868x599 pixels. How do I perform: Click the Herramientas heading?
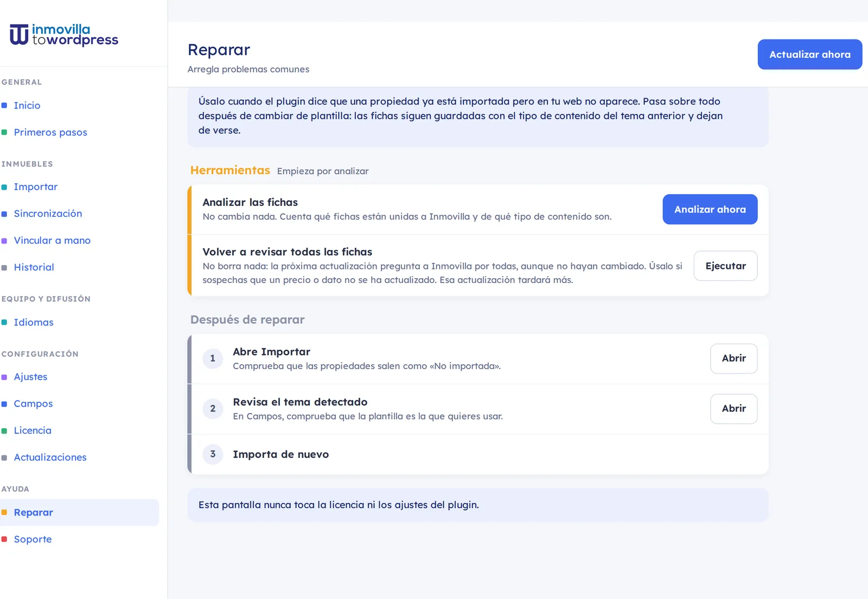(230, 170)
